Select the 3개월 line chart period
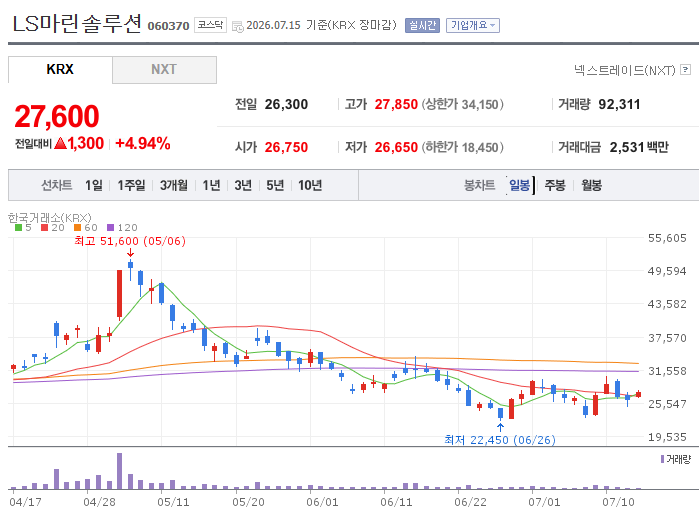Screen dimensions: 699x512 [x=173, y=185]
